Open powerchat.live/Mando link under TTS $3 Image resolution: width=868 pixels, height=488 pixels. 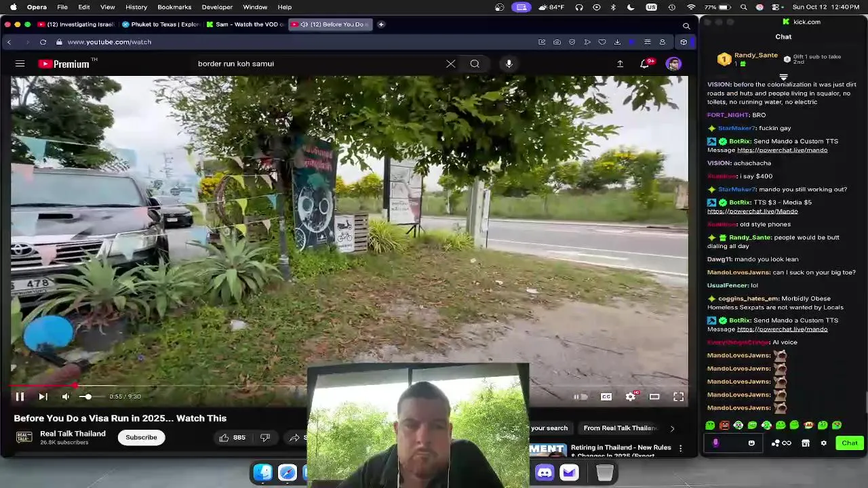tap(752, 211)
